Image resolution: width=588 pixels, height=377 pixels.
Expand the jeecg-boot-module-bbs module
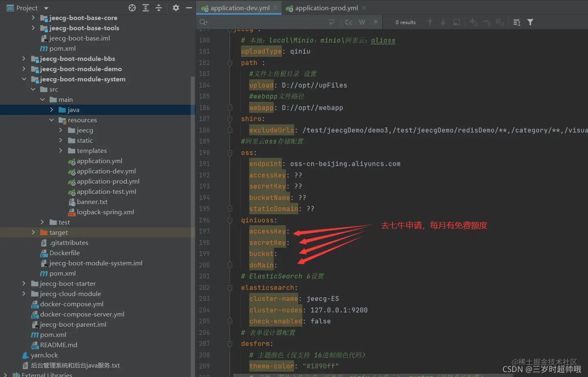[24, 58]
